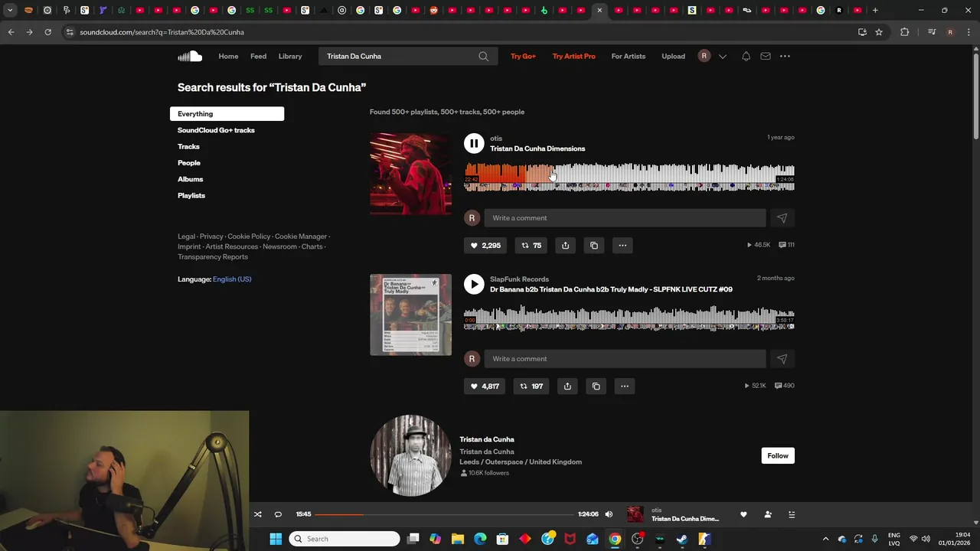Screen dimensions: 980x551
Task: Send comment on the Dimensions track
Action: [782, 218]
